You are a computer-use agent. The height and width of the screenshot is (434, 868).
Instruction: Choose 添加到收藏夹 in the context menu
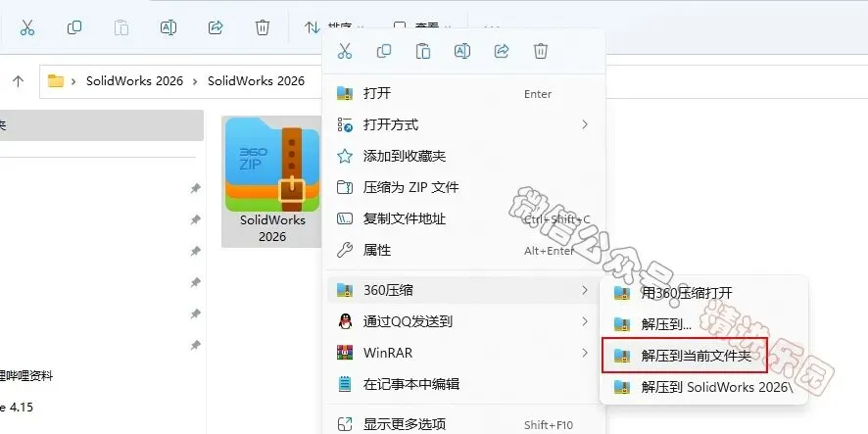click(x=464, y=156)
